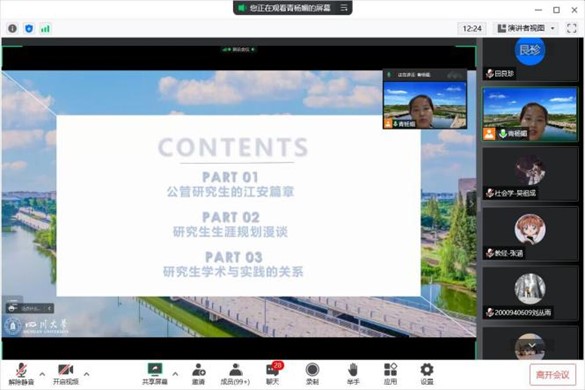Open the 成员 participants list
This screenshot has width=585, height=390.
(235, 374)
